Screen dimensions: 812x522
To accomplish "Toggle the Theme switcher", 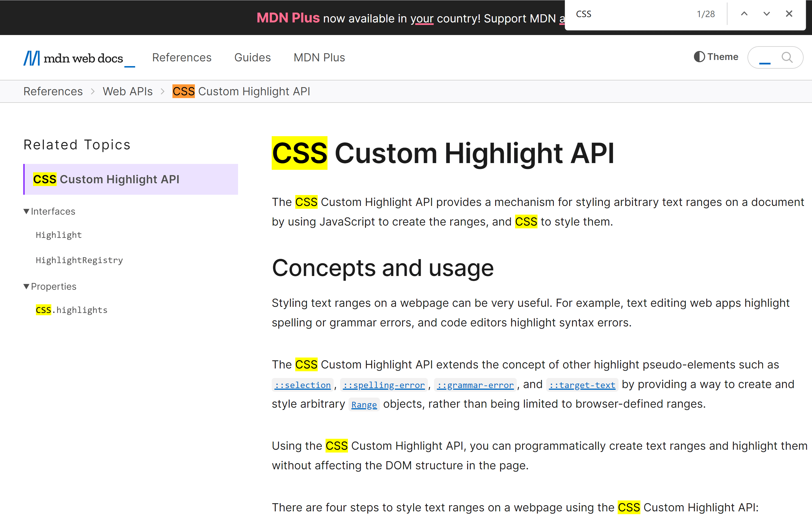I will 716,57.
